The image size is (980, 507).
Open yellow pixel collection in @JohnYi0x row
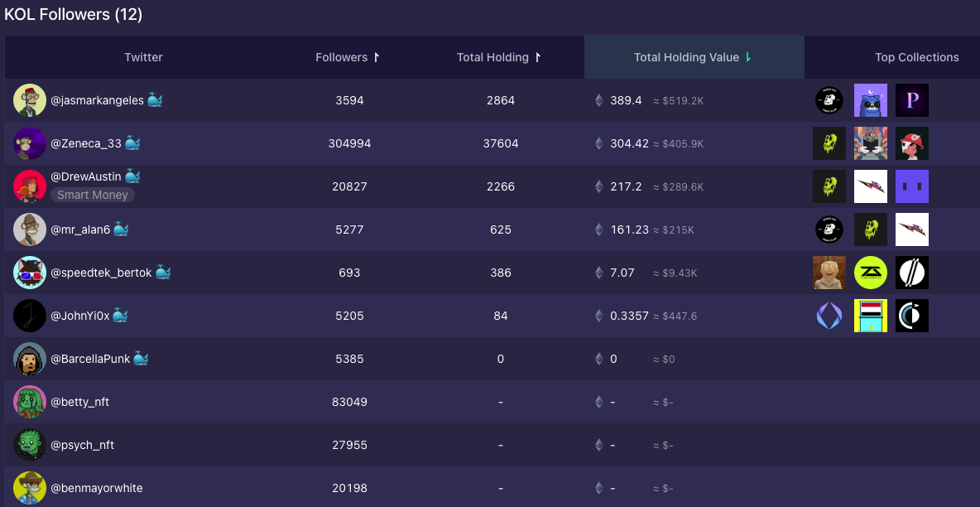[x=871, y=316]
